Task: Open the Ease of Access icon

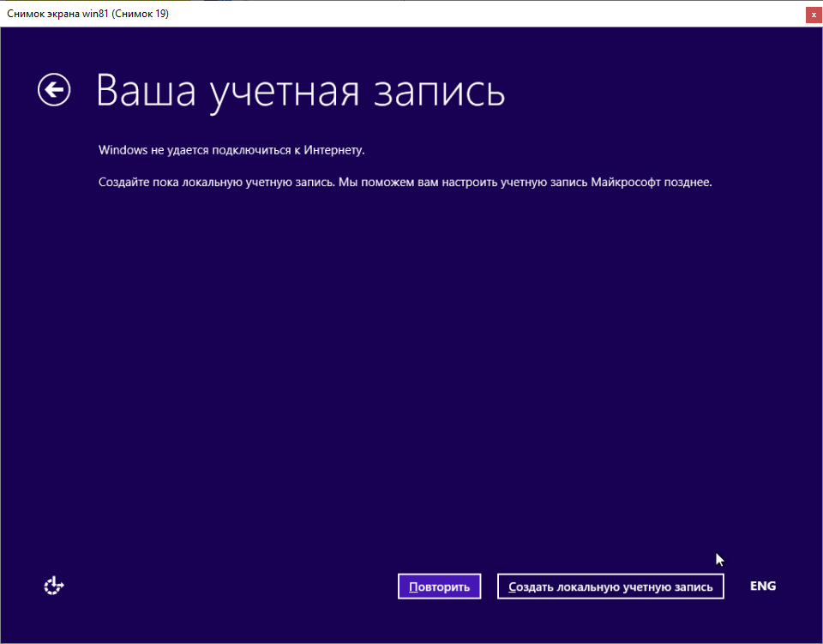Action: point(53,586)
